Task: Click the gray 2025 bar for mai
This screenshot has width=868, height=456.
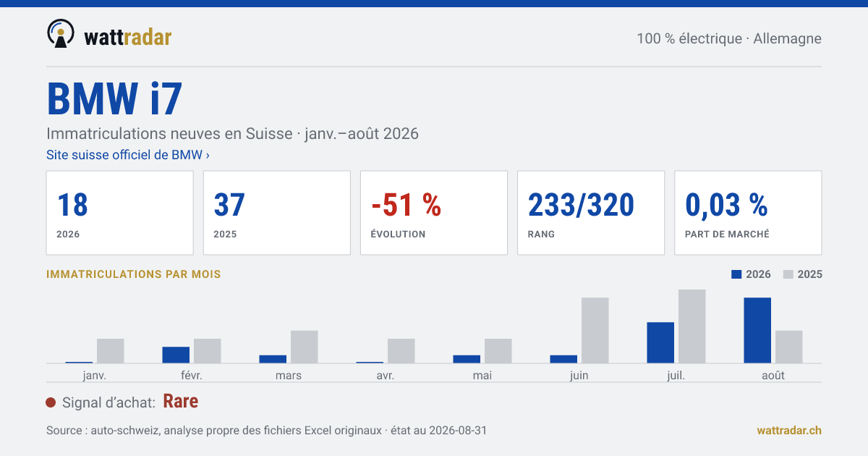Action: coord(498,351)
